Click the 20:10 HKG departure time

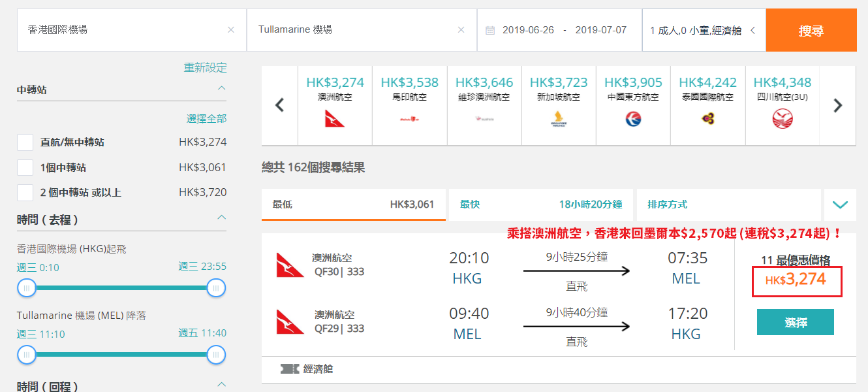469,258
